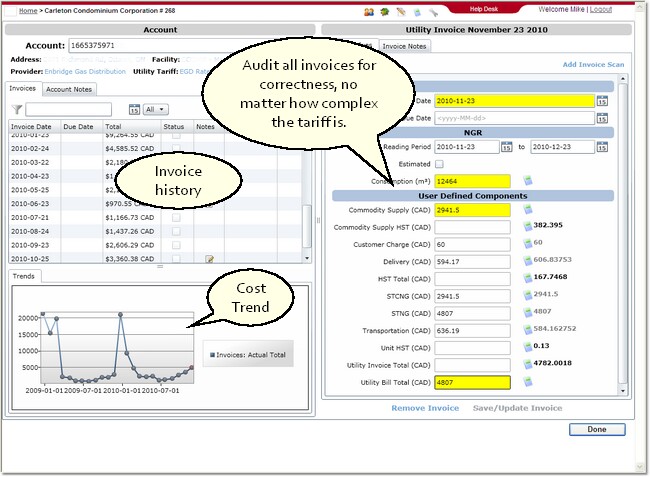
Task: Click Save/Update Invoice link
Action: tap(517, 408)
